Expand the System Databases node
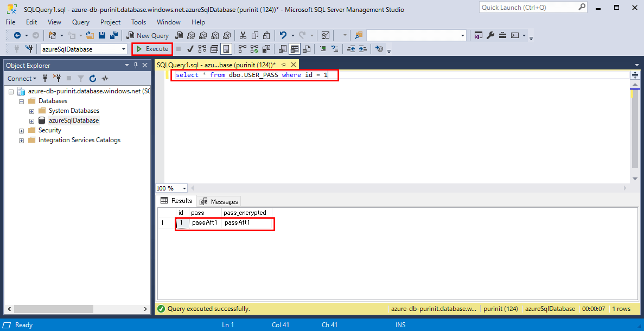The image size is (644, 331). pyautogui.click(x=31, y=111)
